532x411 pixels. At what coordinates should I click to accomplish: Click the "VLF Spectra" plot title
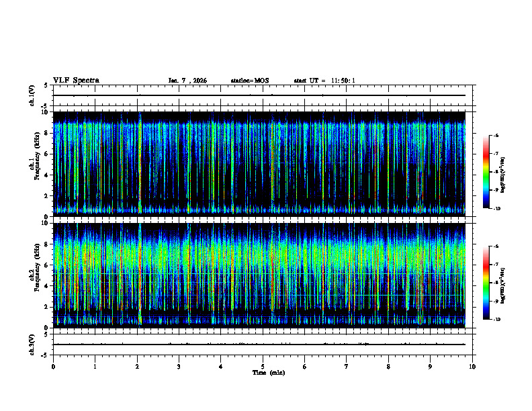coord(76,81)
